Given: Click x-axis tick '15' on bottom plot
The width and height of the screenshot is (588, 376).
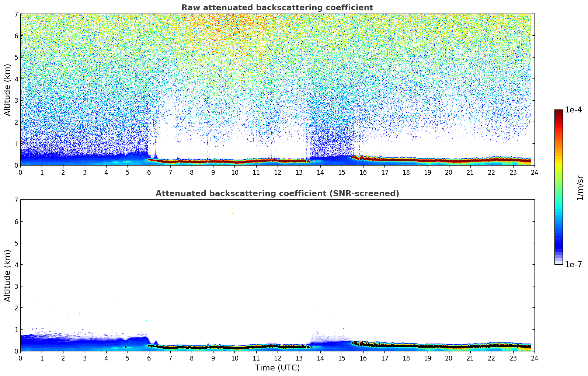Looking at the screenshot, I should 342,358.
